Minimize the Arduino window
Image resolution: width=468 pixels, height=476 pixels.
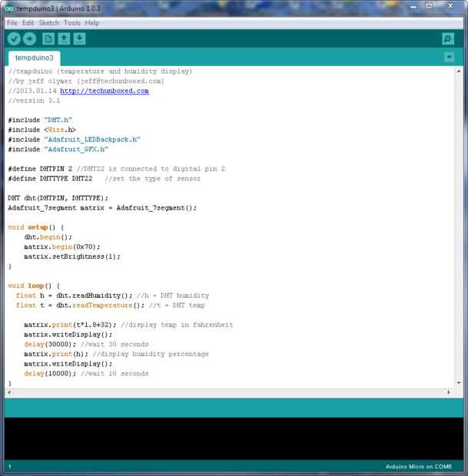pos(413,7)
